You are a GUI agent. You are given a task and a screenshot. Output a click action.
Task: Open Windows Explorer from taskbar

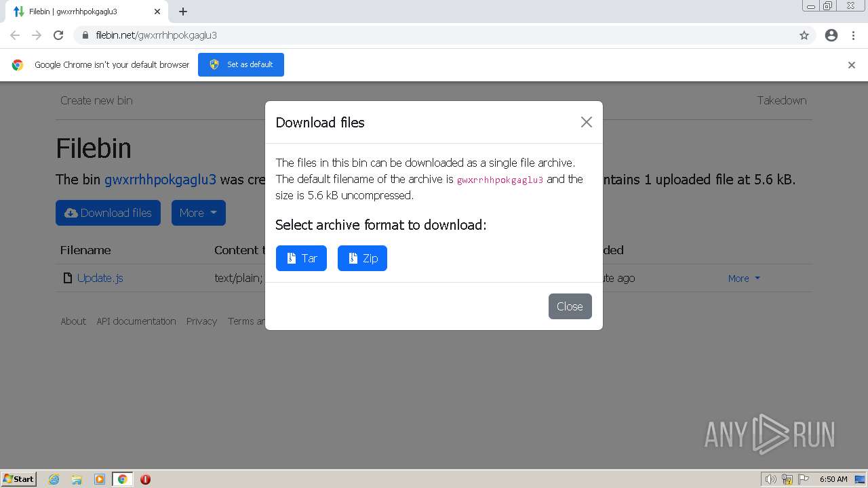pos(77,479)
